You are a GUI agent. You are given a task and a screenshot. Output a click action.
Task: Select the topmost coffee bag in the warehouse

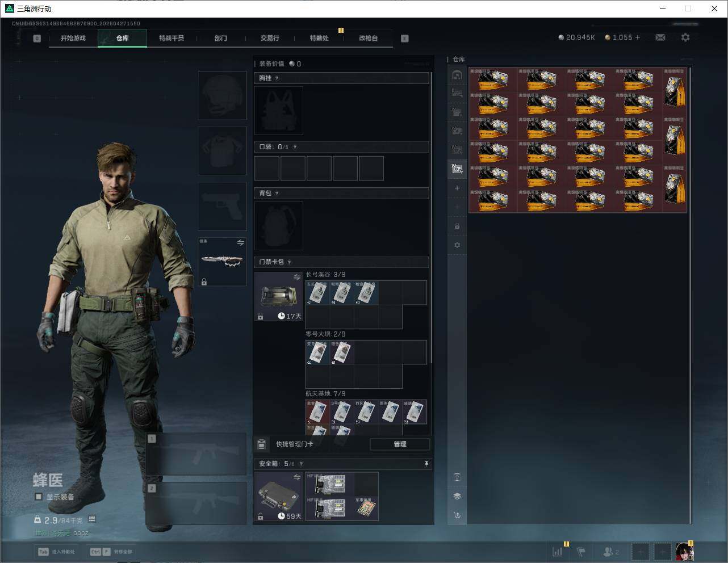coord(675,91)
